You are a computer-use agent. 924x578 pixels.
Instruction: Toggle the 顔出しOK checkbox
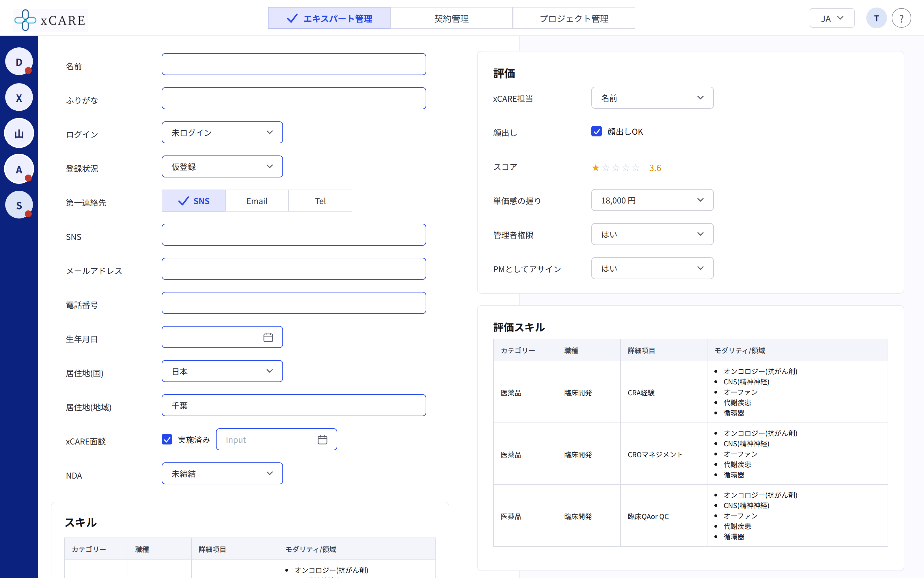point(596,131)
